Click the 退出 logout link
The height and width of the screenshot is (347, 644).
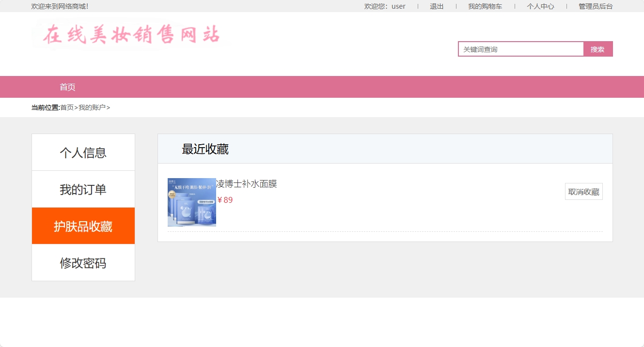(x=437, y=6)
